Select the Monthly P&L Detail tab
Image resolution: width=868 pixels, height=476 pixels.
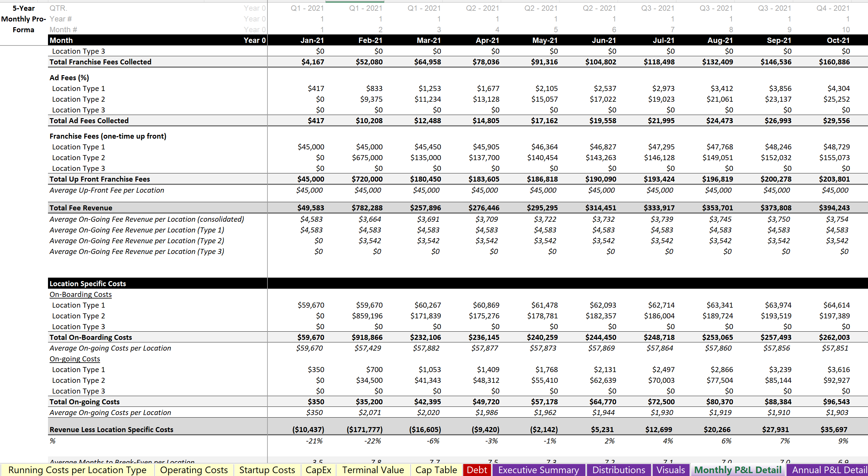(x=738, y=470)
